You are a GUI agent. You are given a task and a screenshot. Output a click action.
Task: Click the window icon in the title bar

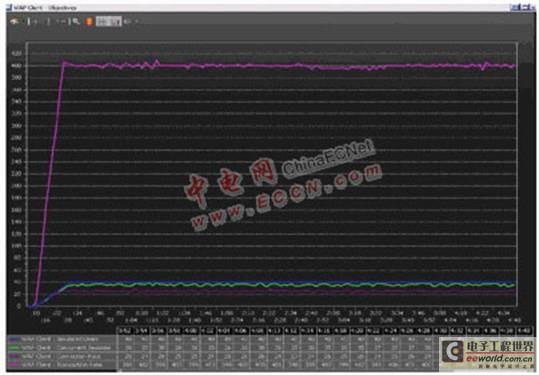[x=9, y=7]
